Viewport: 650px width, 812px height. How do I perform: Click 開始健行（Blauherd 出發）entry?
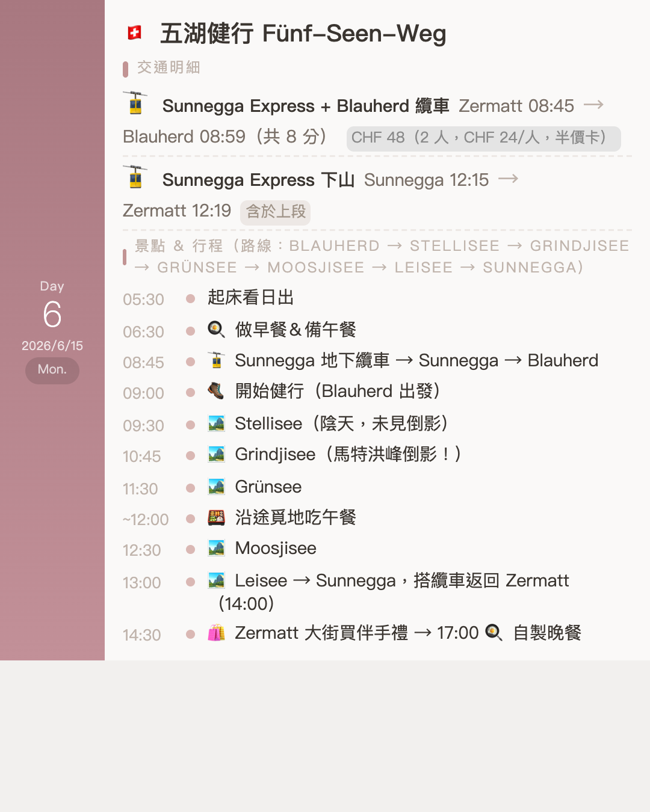tap(338, 391)
